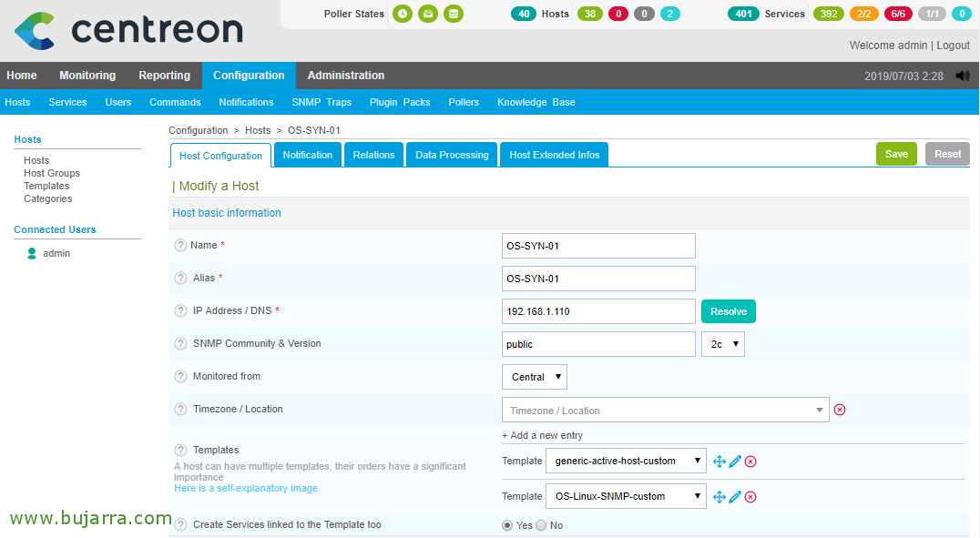
Task: Switch to the Relations tab
Action: point(373,155)
